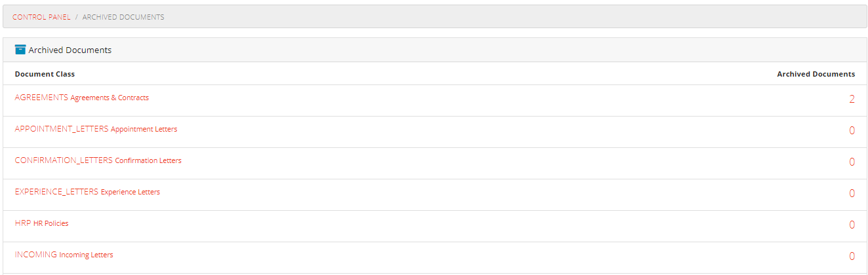Click the Archived Documents panel title text

pos(70,50)
